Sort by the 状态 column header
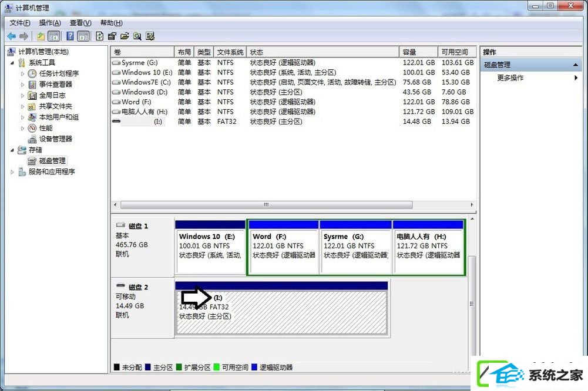Viewport: 588px width, 391px height. tap(323, 52)
